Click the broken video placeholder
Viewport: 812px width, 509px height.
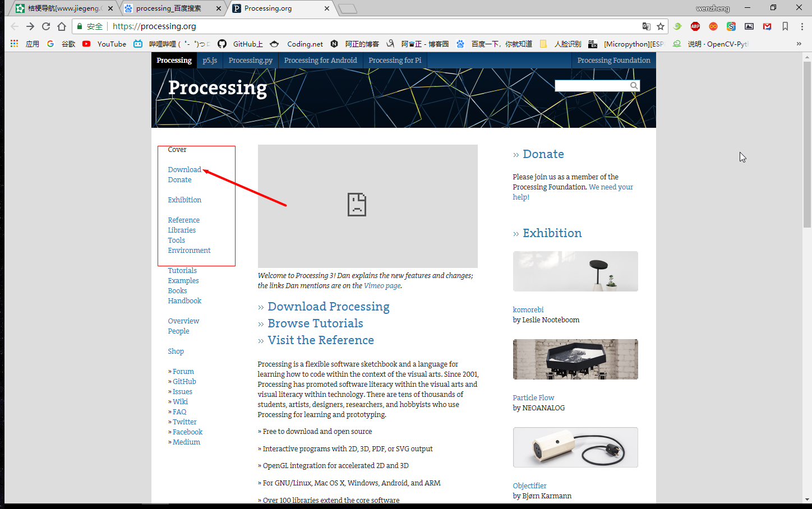(x=368, y=206)
